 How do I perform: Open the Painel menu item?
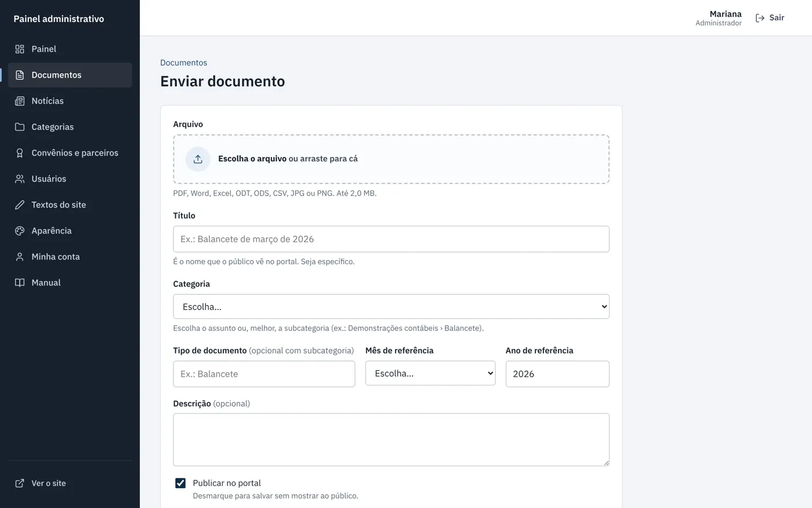click(70, 49)
